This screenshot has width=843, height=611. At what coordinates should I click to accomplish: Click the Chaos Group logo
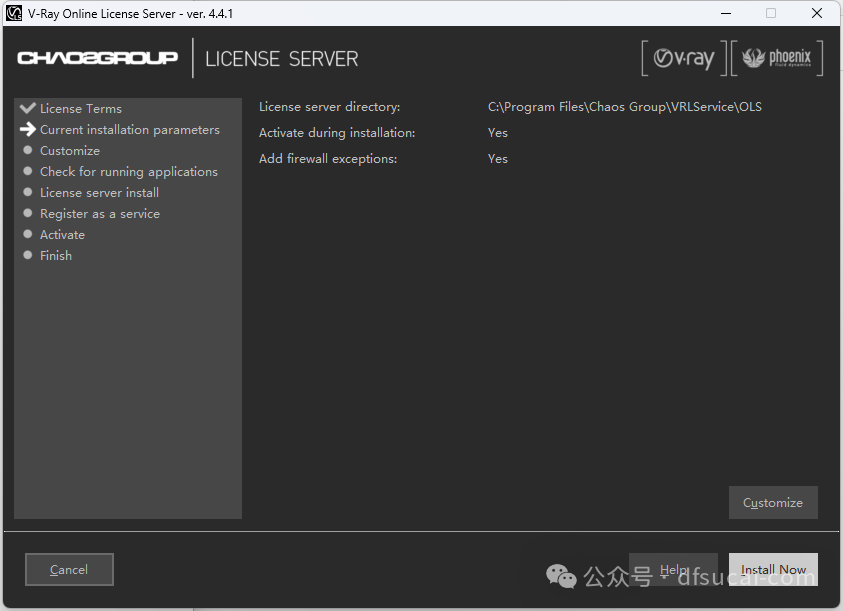click(x=97, y=58)
